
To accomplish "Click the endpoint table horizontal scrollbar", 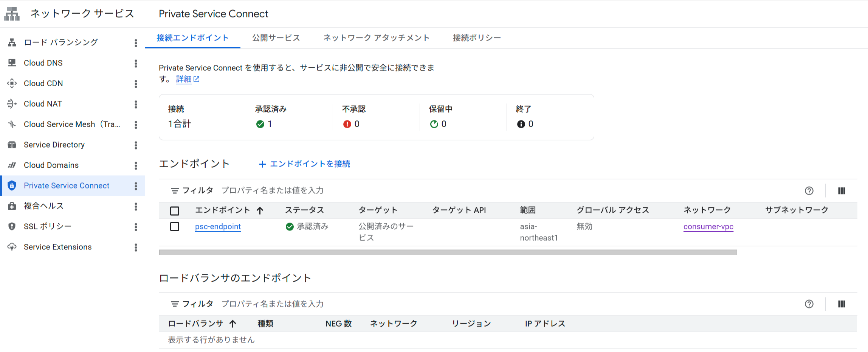I will pyautogui.click(x=448, y=252).
